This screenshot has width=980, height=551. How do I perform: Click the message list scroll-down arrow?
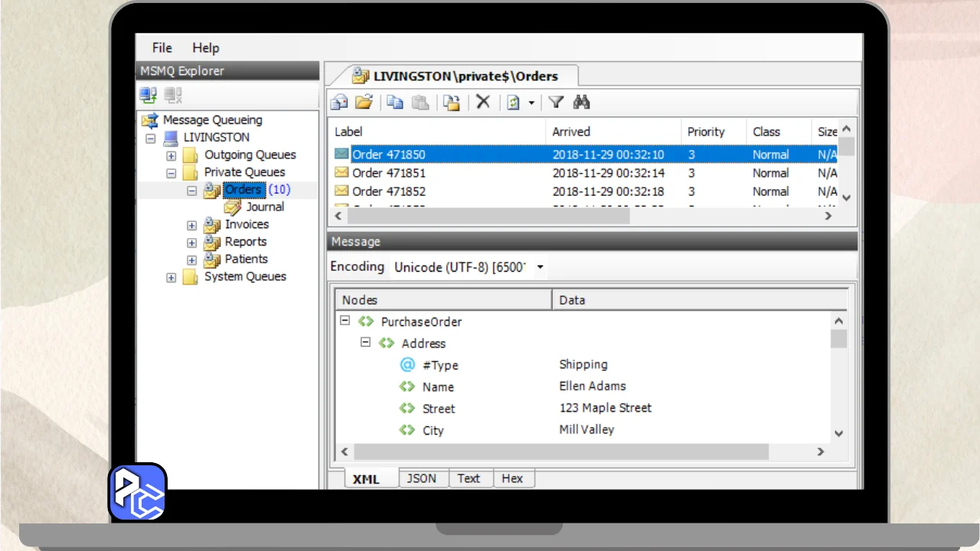[x=846, y=197]
